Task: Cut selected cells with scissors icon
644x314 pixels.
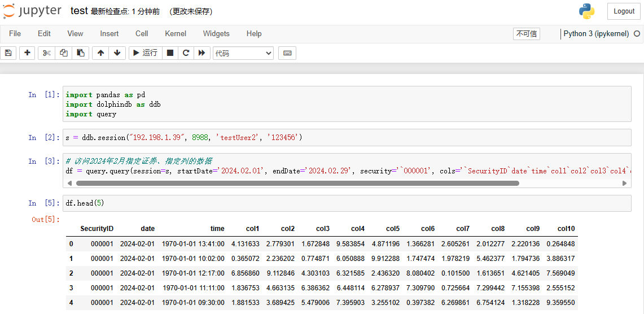Action: point(46,53)
